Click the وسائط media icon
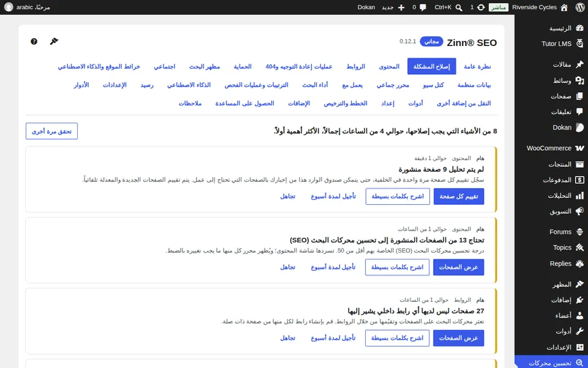Viewport: 588px width, 368px height. point(580,80)
